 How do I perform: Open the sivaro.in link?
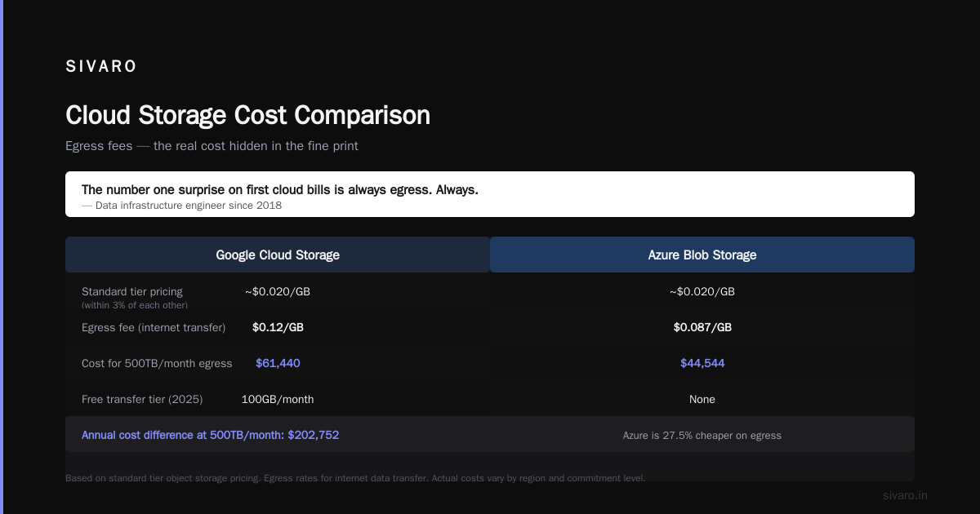coord(905,495)
